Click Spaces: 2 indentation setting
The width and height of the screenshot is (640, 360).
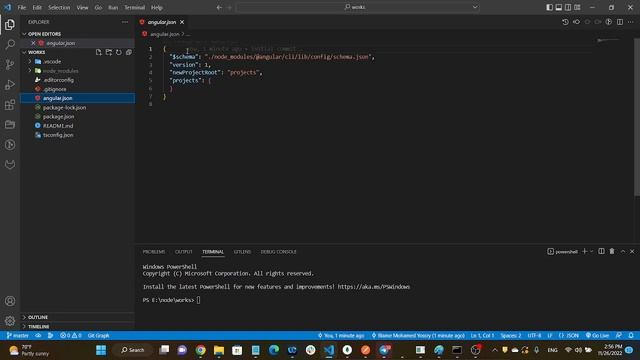point(511,336)
